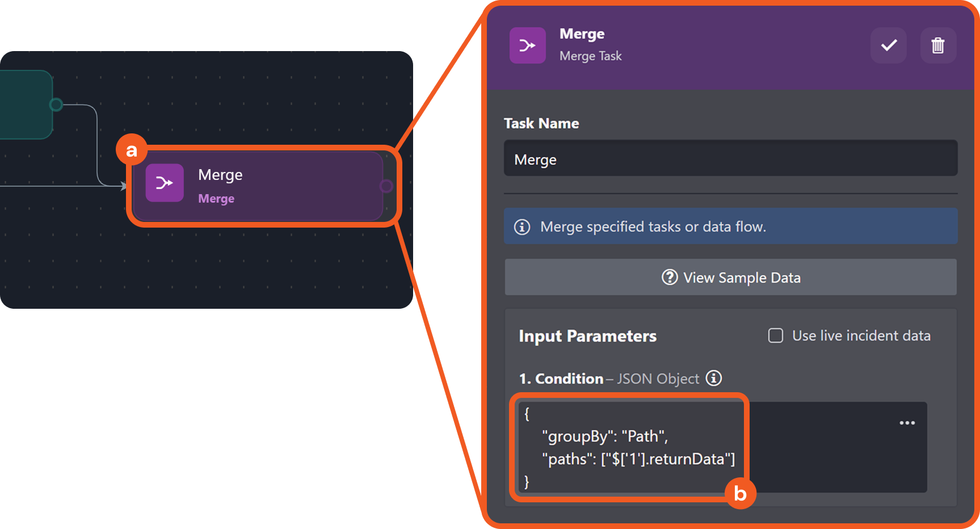Viewport: 980px width, 529px height.
Task: Click the purple Merge icon in panel header
Action: (527, 45)
